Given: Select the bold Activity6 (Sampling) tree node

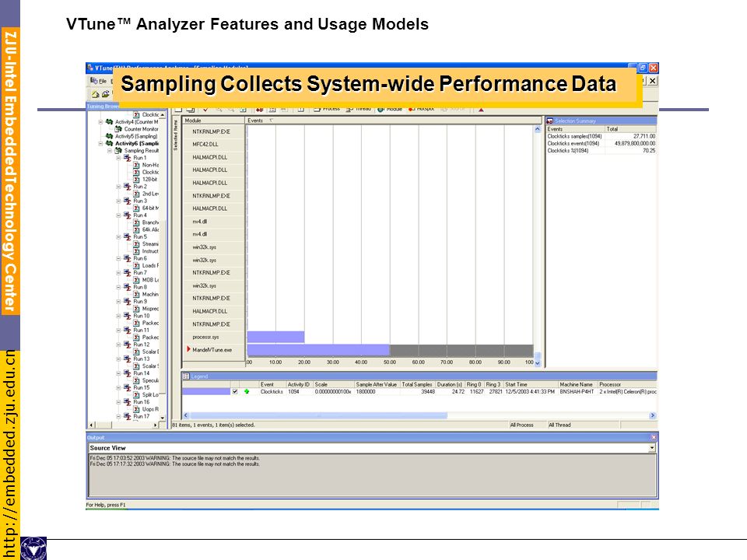Looking at the screenshot, I should 137,143.
